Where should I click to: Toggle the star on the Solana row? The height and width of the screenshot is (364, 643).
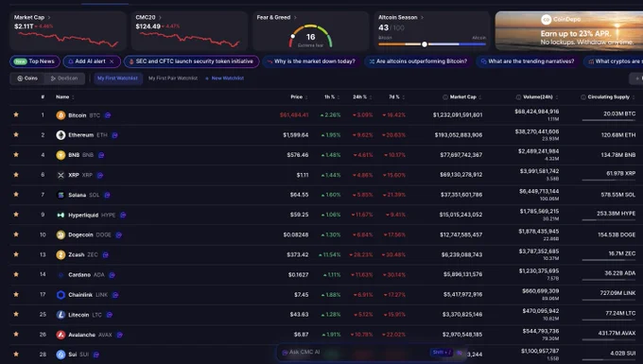pos(16,195)
